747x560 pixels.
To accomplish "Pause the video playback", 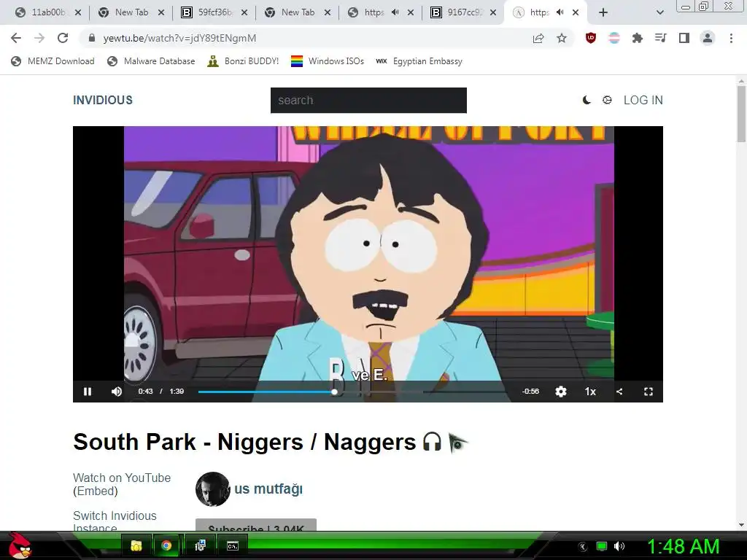I will coord(88,392).
